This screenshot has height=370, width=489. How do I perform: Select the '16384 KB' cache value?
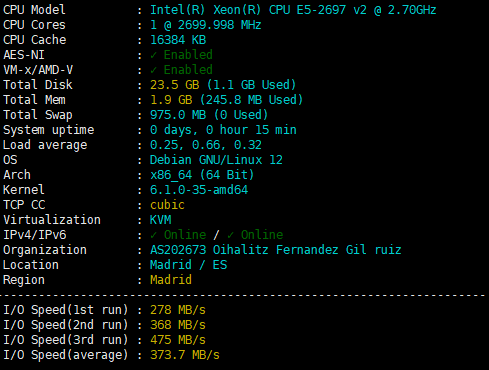(x=178, y=40)
